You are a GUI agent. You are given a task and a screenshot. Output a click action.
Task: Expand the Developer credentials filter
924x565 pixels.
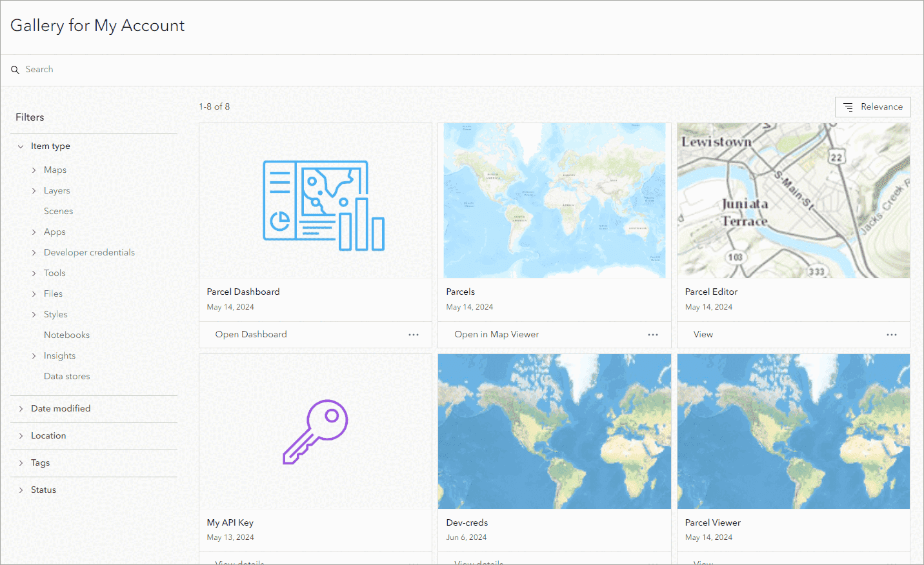(34, 252)
